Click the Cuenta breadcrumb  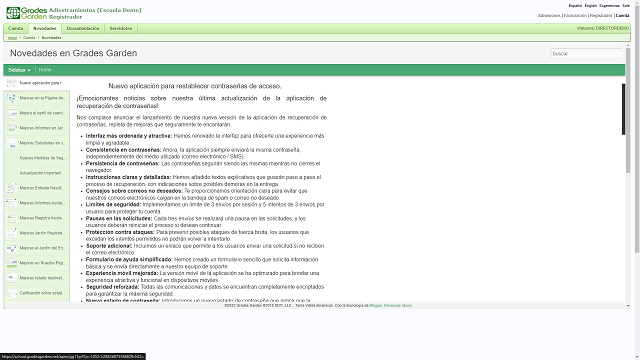tap(29, 38)
